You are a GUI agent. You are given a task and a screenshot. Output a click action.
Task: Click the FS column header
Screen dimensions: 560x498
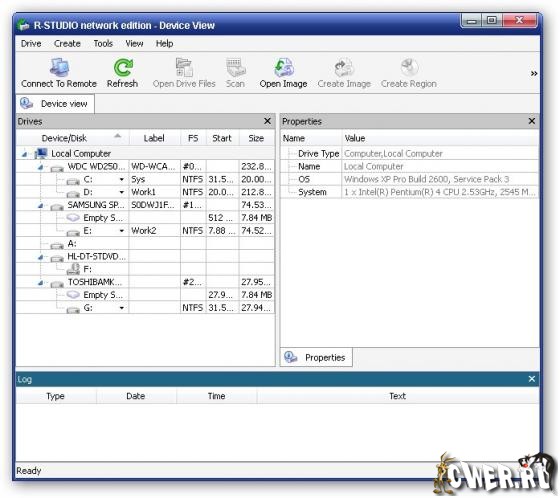click(x=193, y=138)
